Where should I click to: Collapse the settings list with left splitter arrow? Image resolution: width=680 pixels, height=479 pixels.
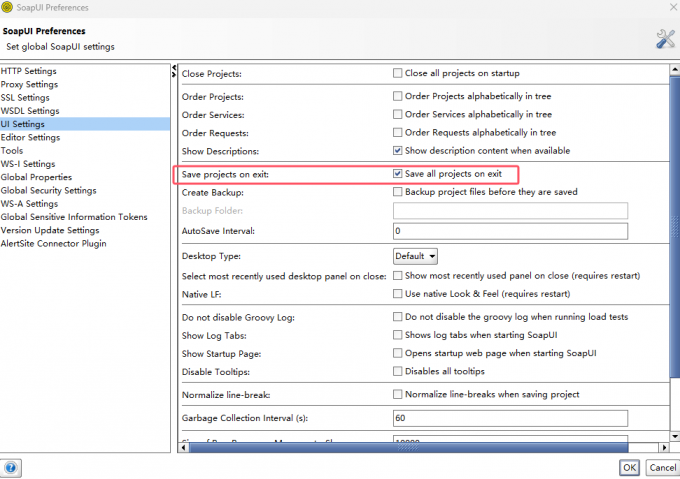[x=174, y=68]
